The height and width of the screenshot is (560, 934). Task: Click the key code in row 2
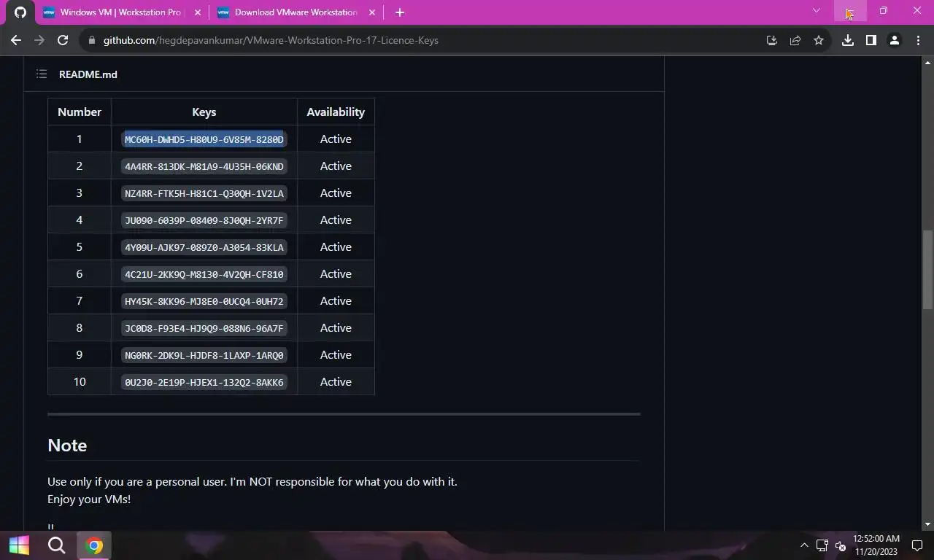[204, 166]
